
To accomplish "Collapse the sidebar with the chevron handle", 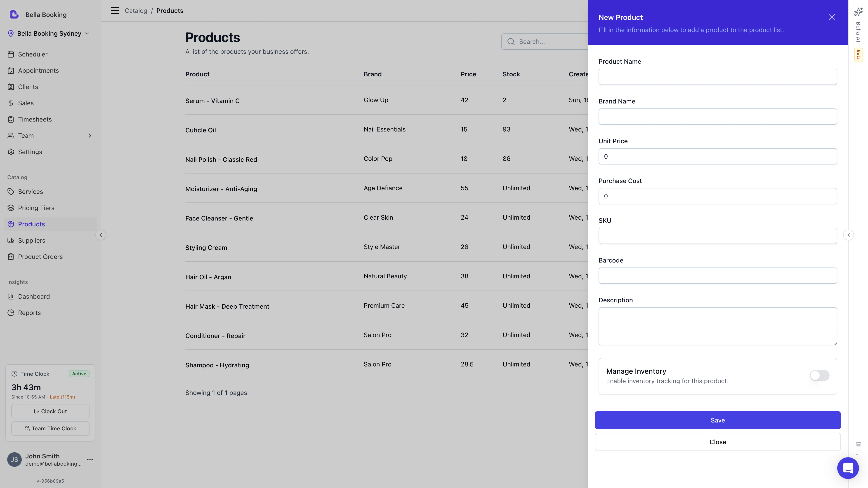I will 101,235.
